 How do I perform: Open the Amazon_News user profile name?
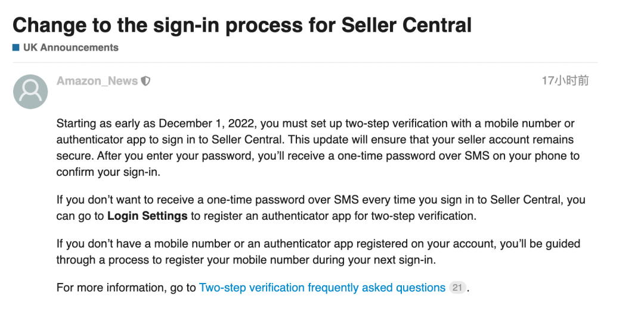97,81
